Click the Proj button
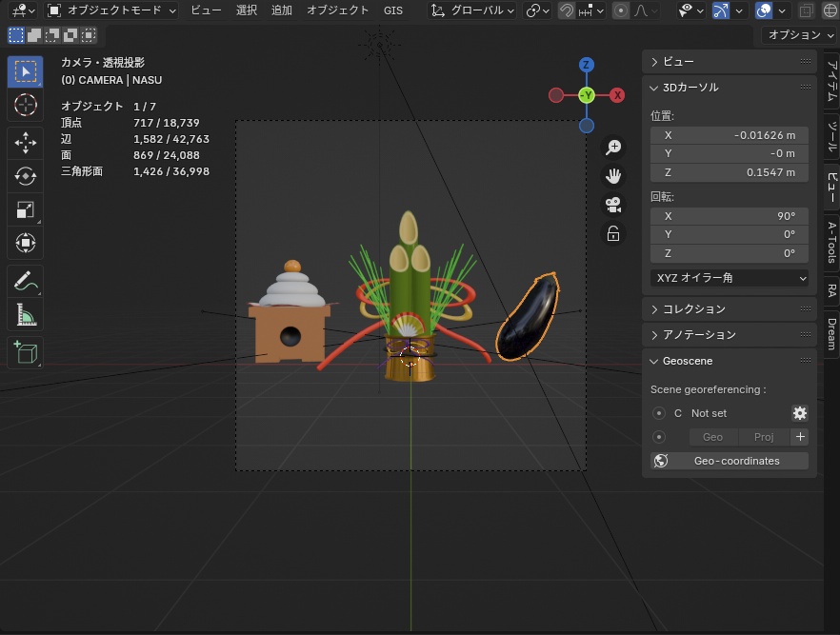This screenshot has width=840, height=635. pos(764,437)
